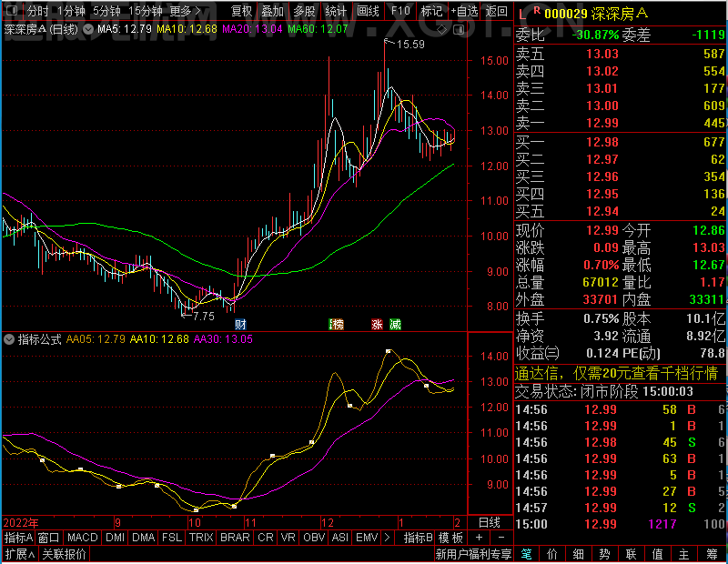Select the 主 tab at bottom right
Screen dimensions: 728x564
pos(684,554)
